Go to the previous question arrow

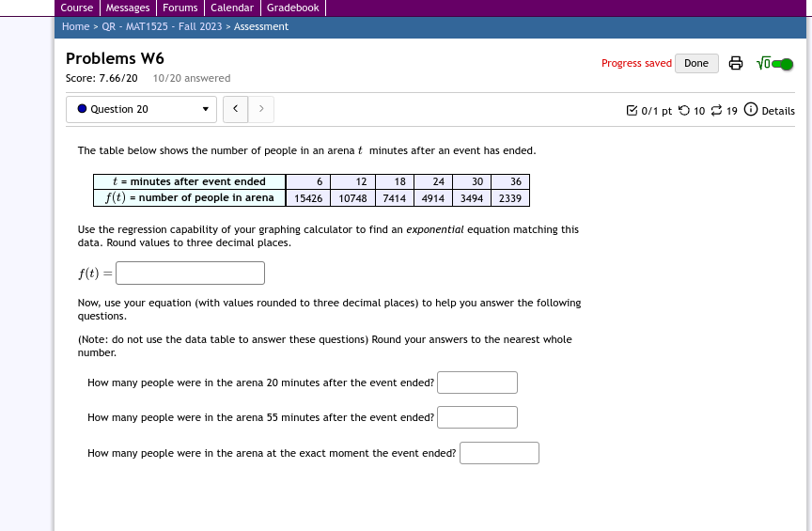[236, 109]
